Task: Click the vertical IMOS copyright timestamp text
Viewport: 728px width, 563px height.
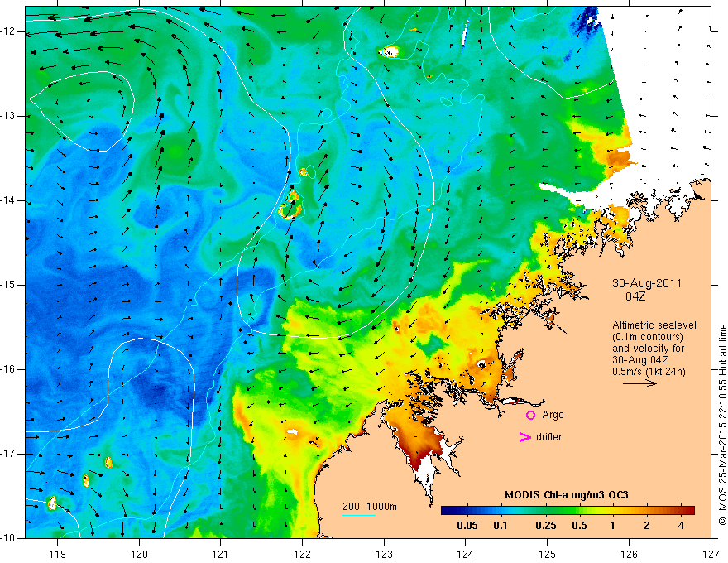Action: point(722,425)
